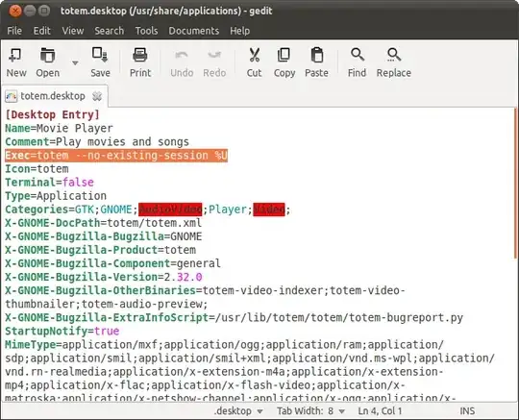Screen dimensions: 519x420
Task: Create a new document with New icon
Action: [x=16, y=62]
